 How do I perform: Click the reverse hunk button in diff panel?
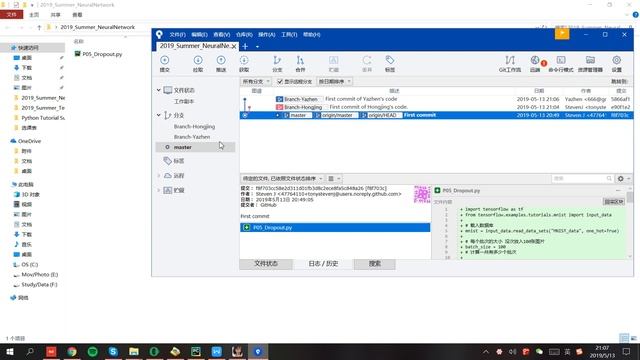click(x=614, y=202)
